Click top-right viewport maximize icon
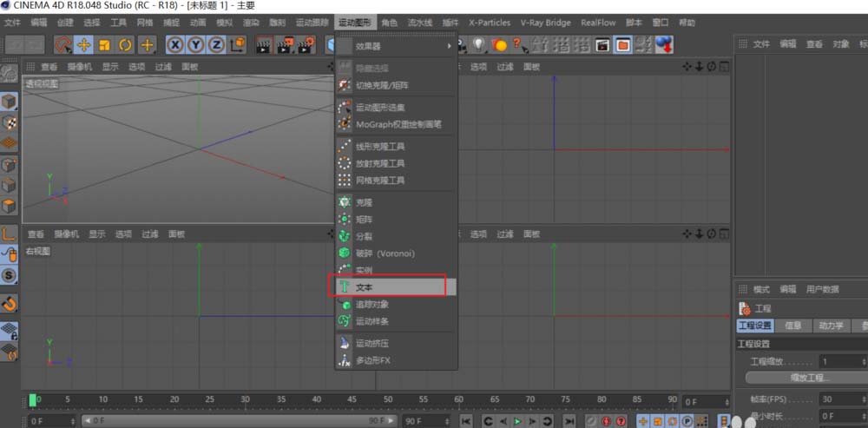 tap(724, 67)
